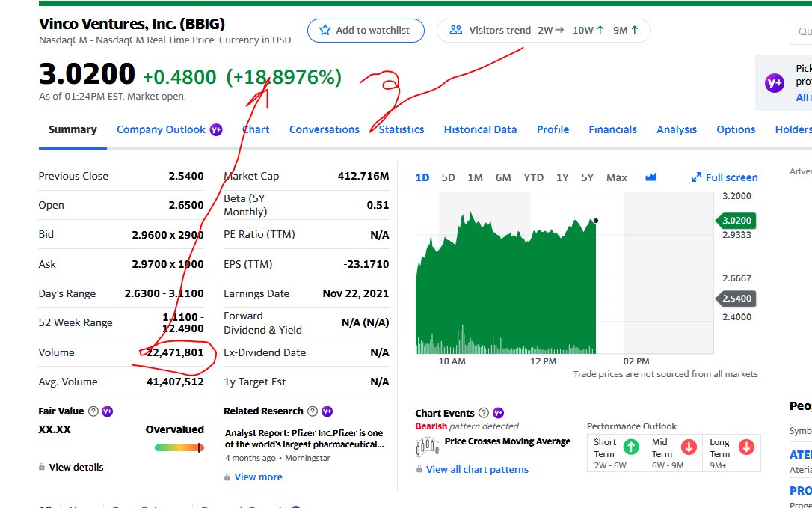This screenshot has width=812, height=508.
Task: Open the Profile tab
Action: pos(553,129)
